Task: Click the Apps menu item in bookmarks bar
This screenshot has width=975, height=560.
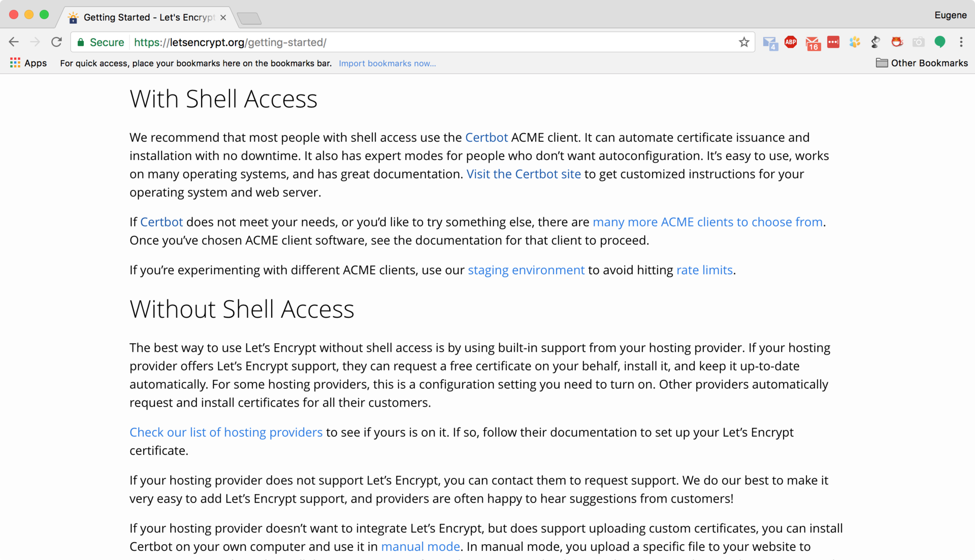Action: coord(27,62)
